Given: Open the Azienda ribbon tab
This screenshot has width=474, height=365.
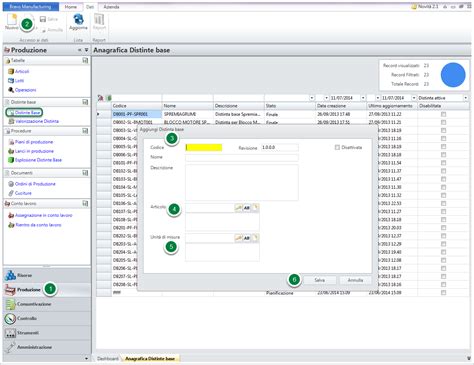Looking at the screenshot, I should 111,7.
